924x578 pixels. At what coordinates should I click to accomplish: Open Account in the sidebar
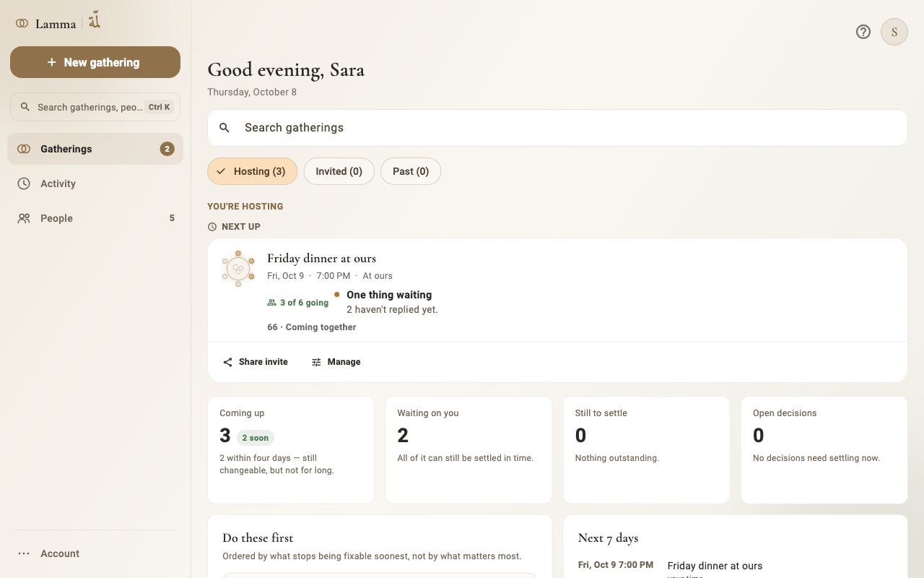pyautogui.click(x=95, y=553)
